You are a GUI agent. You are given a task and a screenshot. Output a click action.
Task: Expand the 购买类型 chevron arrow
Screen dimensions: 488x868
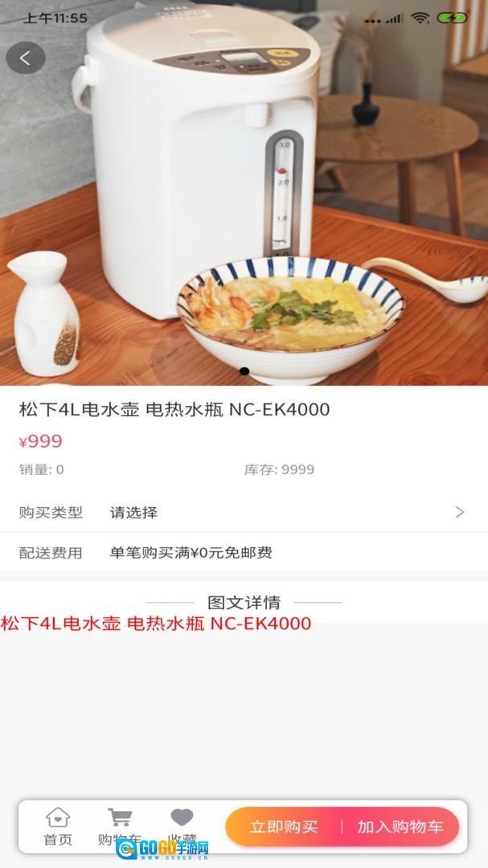(459, 512)
